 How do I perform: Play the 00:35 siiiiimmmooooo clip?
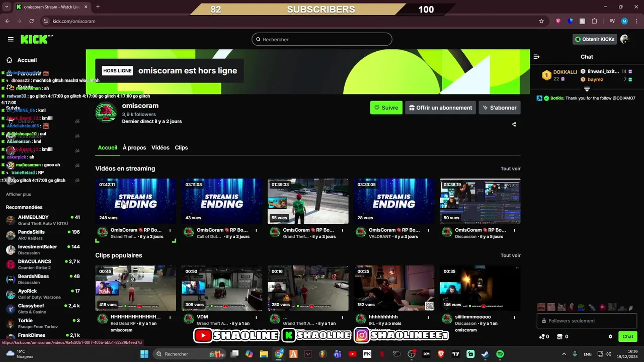[x=480, y=288]
